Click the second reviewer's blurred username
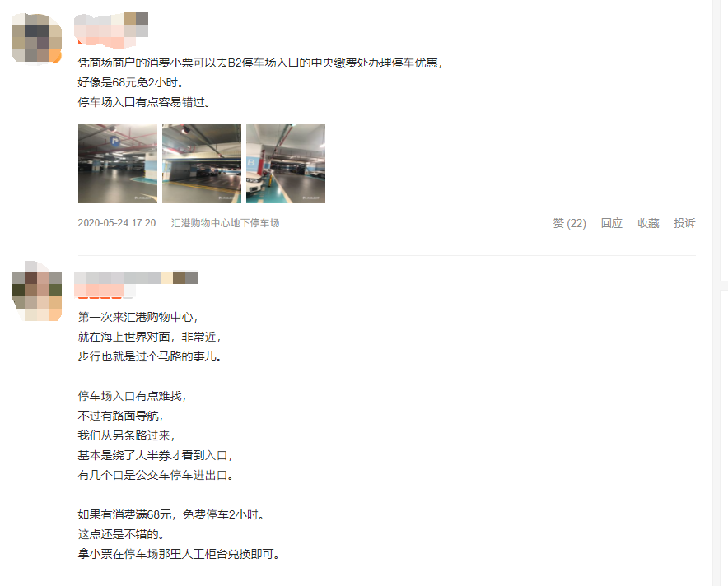The image size is (728, 586). 136,277
